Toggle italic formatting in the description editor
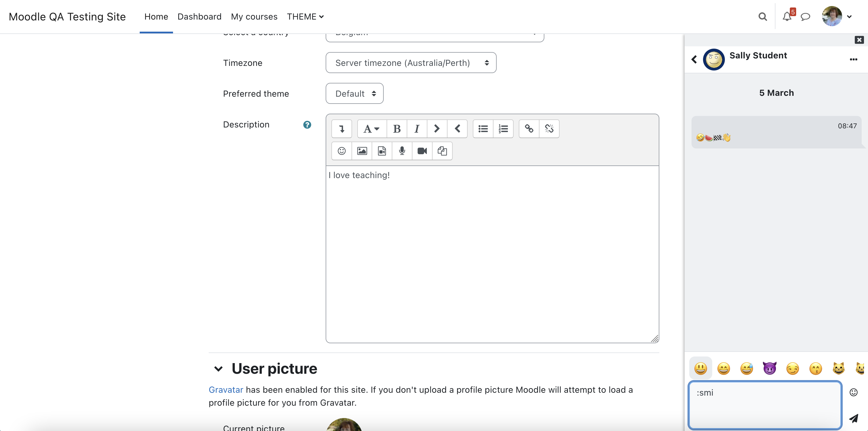Screen dimensions: 868x431 click(x=417, y=129)
